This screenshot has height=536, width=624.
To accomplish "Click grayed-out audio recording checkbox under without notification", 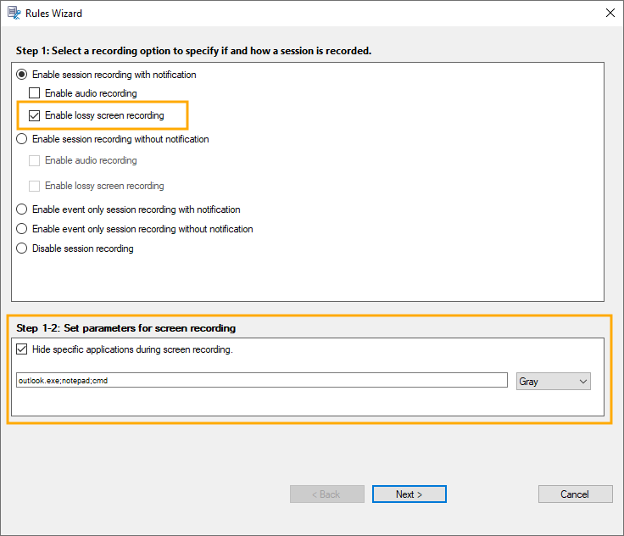I will (35, 161).
